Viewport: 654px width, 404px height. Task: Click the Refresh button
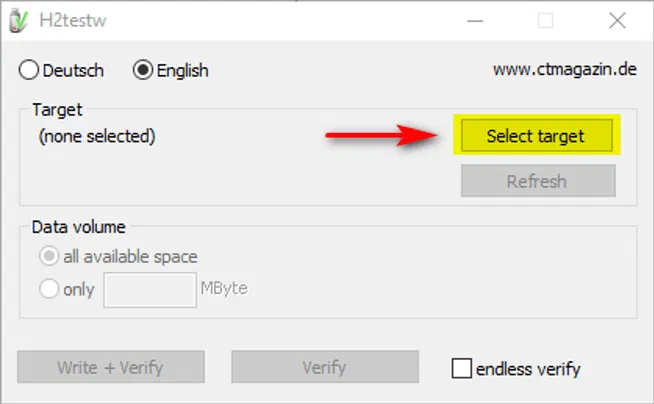(537, 181)
